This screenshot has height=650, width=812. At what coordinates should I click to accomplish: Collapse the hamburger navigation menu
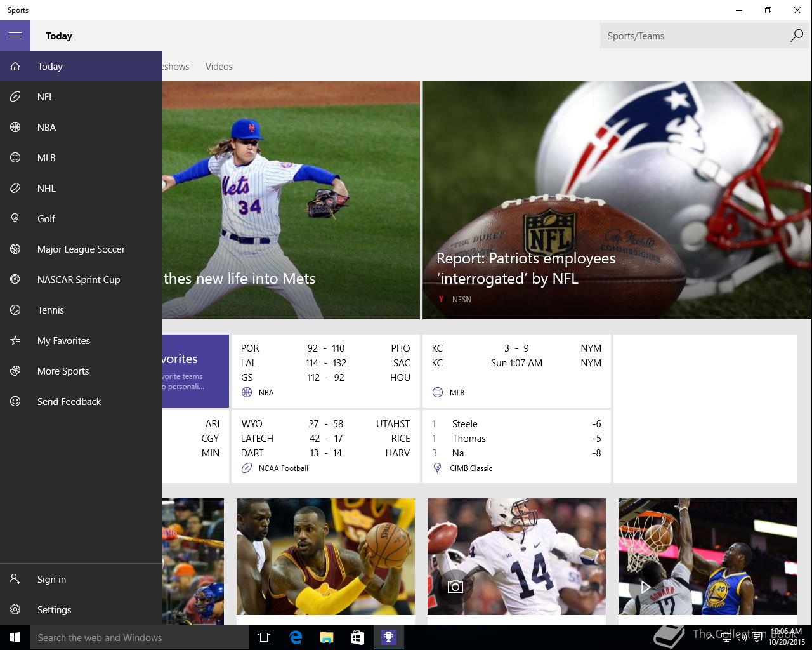(x=15, y=36)
